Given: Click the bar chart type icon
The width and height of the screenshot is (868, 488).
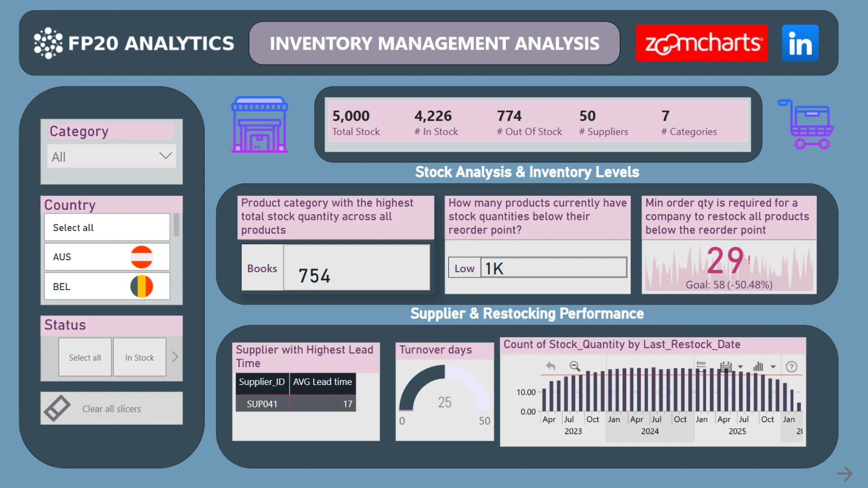Looking at the screenshot, I should [x=758, y=367].
